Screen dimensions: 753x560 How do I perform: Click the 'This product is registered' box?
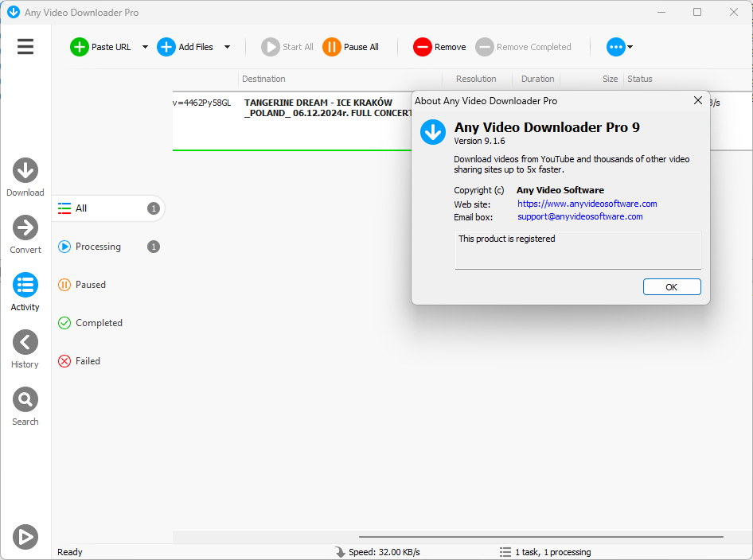coord(578,250)
